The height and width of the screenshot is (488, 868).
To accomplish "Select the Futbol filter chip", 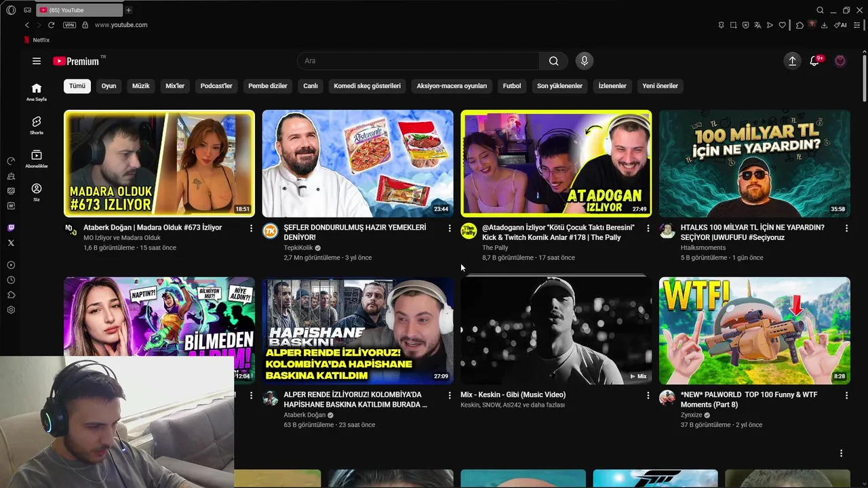I will (512, 86).
